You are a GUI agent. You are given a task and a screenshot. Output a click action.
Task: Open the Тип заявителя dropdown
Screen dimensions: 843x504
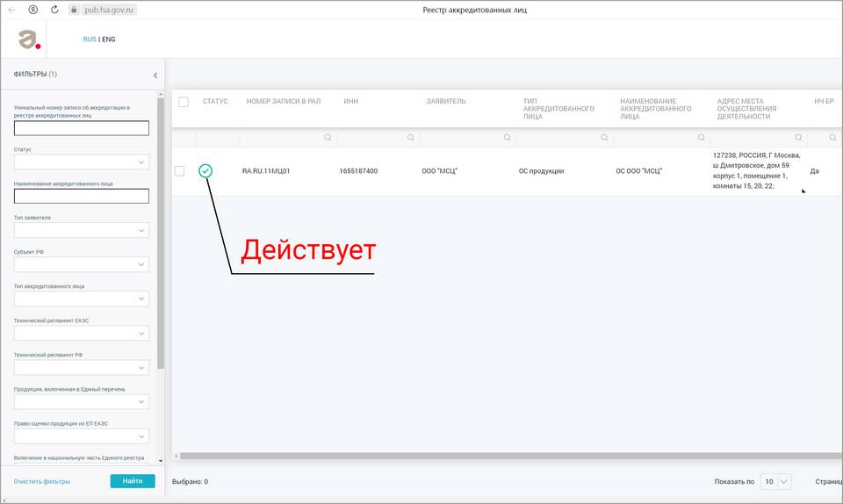[81, 230]
